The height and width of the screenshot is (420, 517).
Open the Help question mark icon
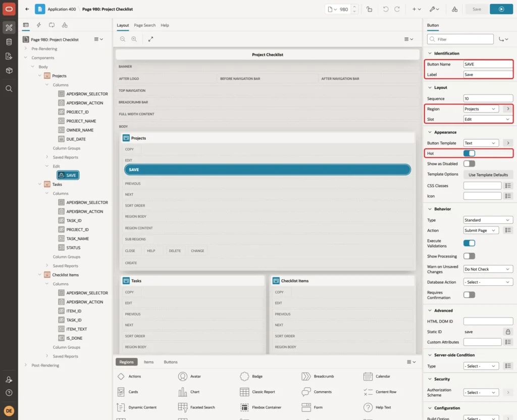click(9, 393)
